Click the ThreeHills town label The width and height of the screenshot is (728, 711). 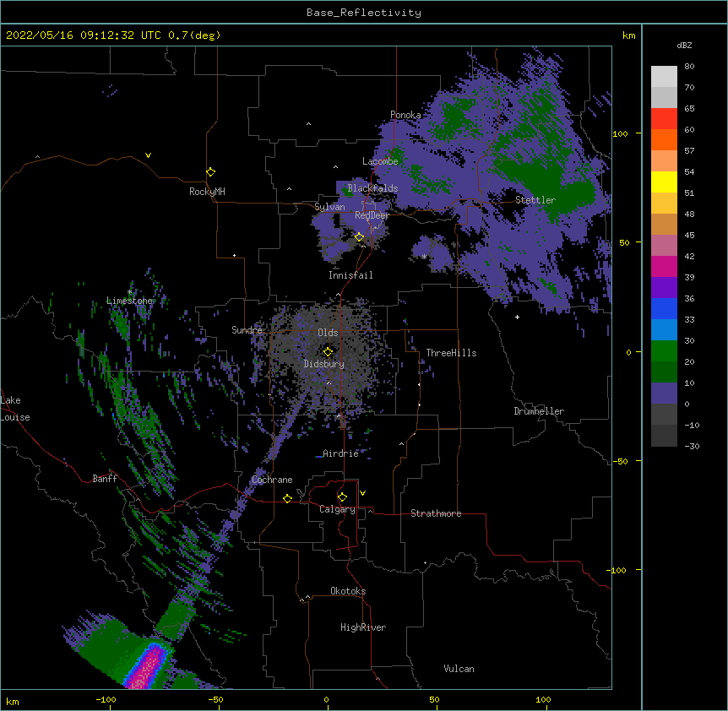[x=451, y=353]
